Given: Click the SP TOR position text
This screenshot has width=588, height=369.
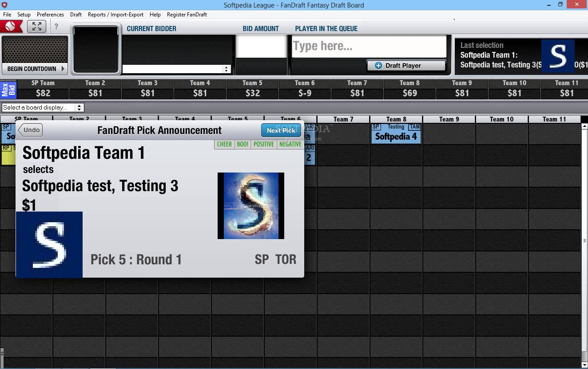Looking at the screenshot, I should click(x=275, y=259).
